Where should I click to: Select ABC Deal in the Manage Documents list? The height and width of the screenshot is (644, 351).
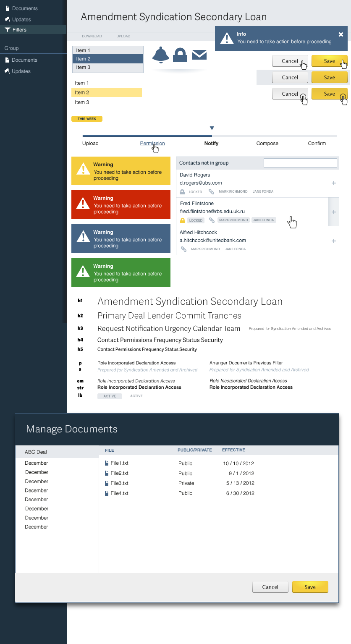coord(57,452)
